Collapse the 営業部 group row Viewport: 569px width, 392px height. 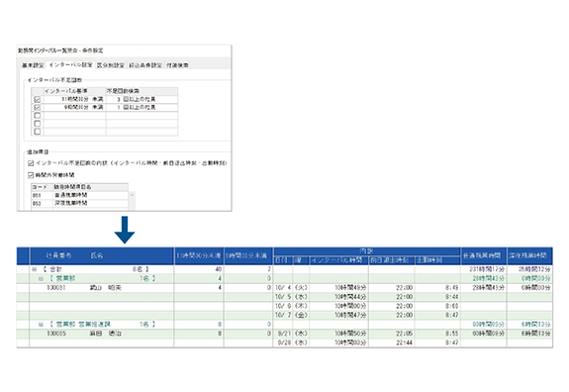click(x=41, y=279)
